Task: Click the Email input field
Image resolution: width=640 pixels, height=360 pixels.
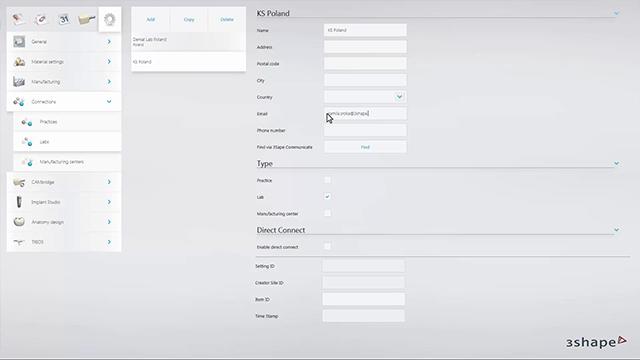Action: (x=365, y=113)
